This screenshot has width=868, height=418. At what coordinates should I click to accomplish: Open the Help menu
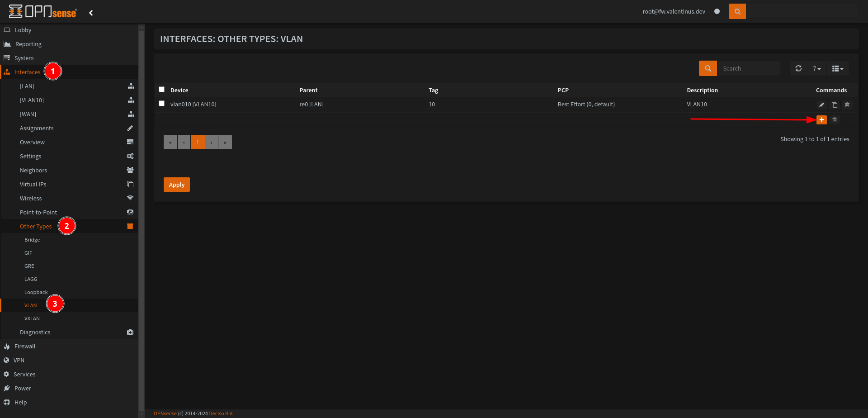click(x=20, y=402)
